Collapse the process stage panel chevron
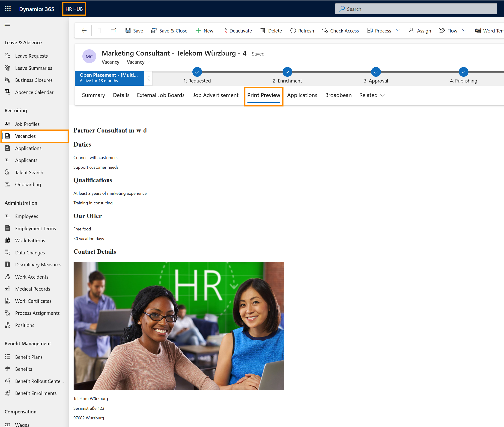Screen dimensions: 504x427 [x=148, y=78]
